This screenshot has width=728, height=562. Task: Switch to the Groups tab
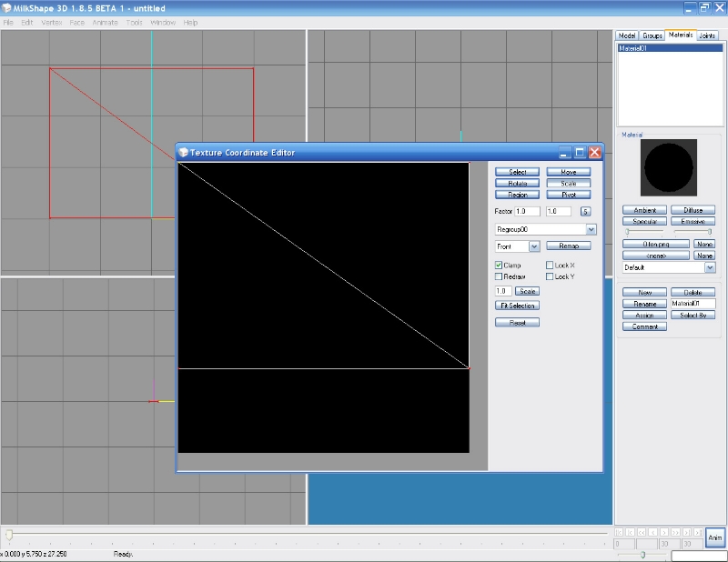click(x=652, y=35)
